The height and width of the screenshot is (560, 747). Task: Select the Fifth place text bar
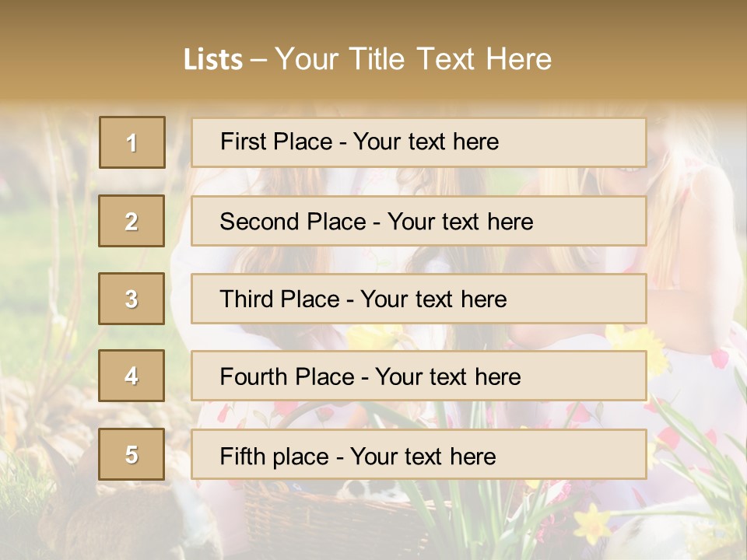[x=419, y=454]
